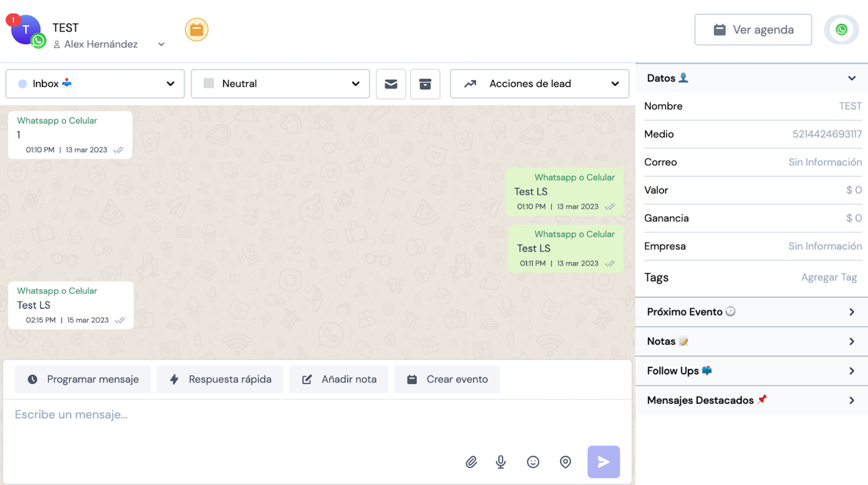Expand the Próximo Evento section
868x485 pixels.
pyautogui.click(x=751, y=312)
